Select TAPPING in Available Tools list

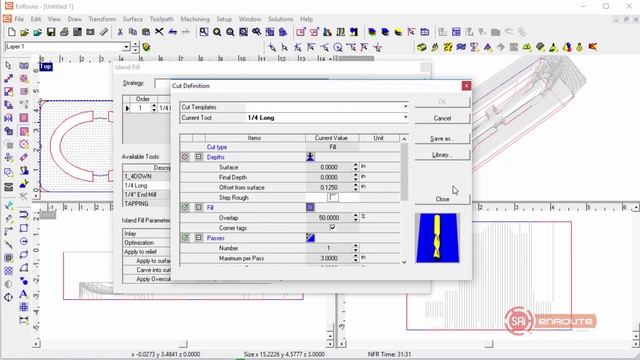pyautogui.click(x=147, y=203)
